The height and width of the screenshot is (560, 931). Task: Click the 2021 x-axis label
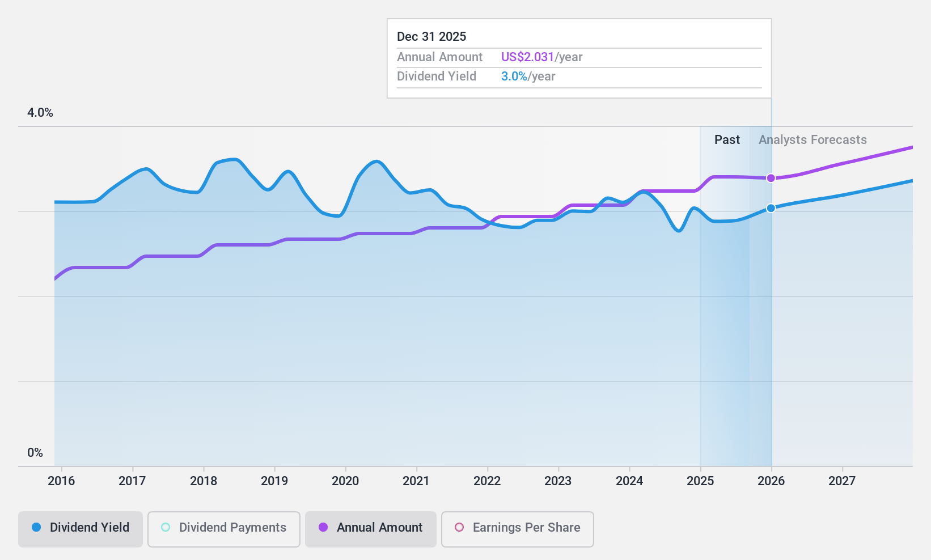point(416,481)
